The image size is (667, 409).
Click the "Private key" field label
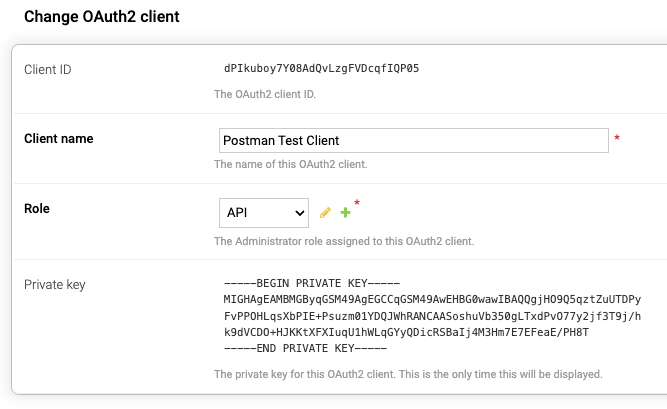(x=55, y=284)
